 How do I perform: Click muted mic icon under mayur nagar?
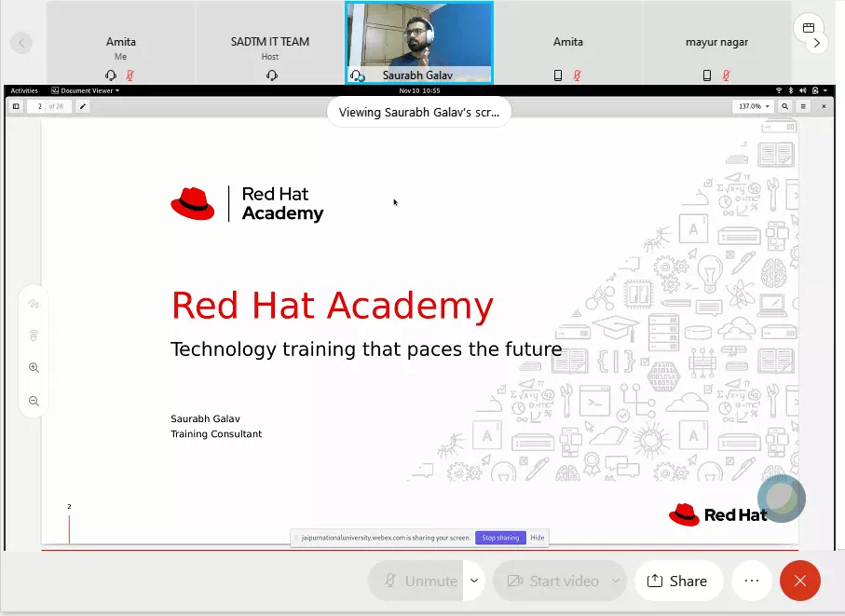coord(727,75)
